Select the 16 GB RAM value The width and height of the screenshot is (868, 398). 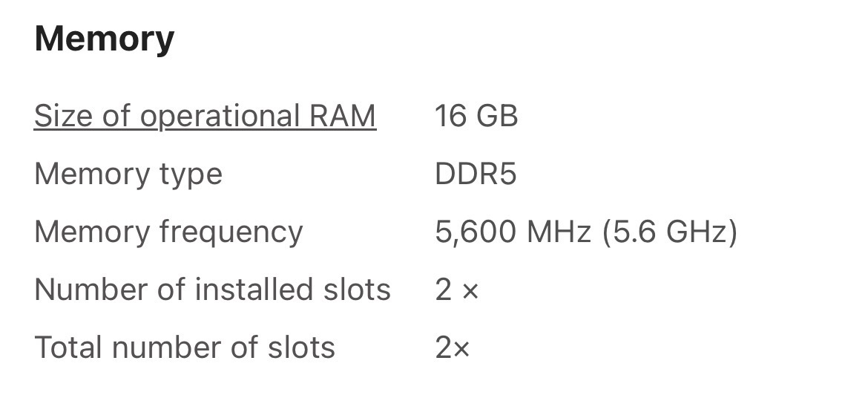476,117
